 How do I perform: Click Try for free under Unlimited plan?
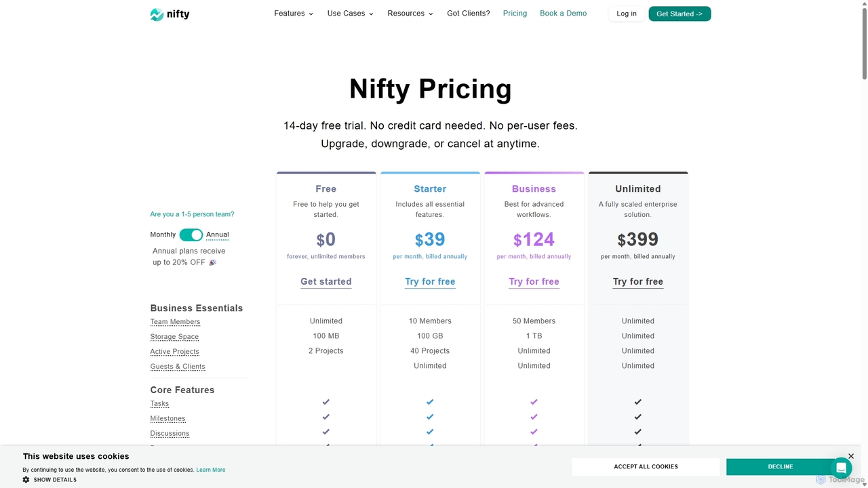point(638,281)
